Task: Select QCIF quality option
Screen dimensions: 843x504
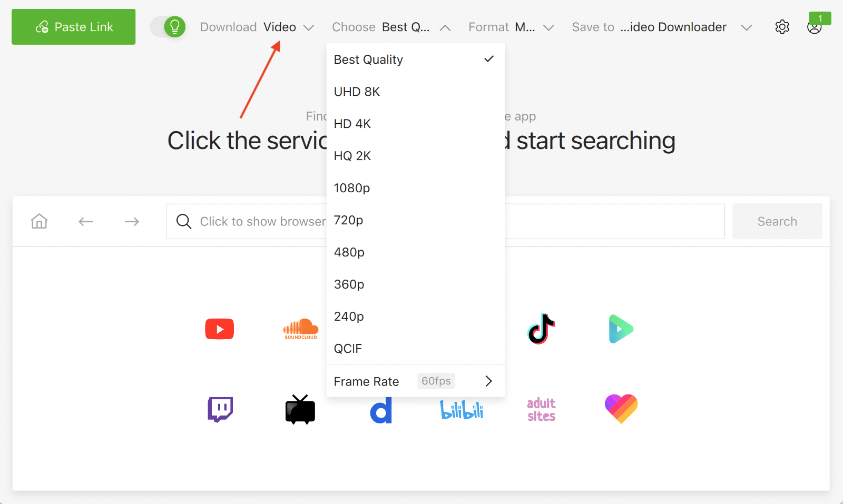Action: click(x=416, y=349)
